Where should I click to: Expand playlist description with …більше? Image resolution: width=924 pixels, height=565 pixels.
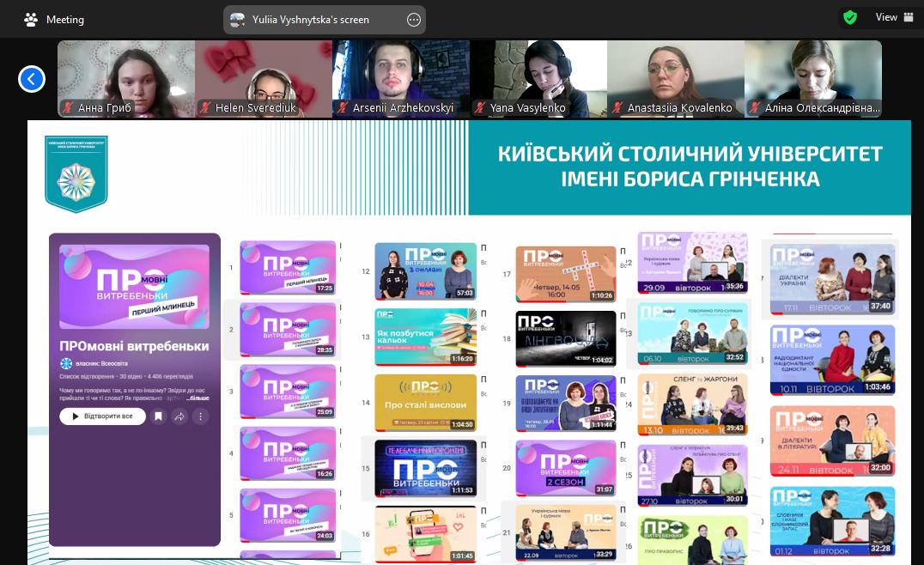click(198, 398)
